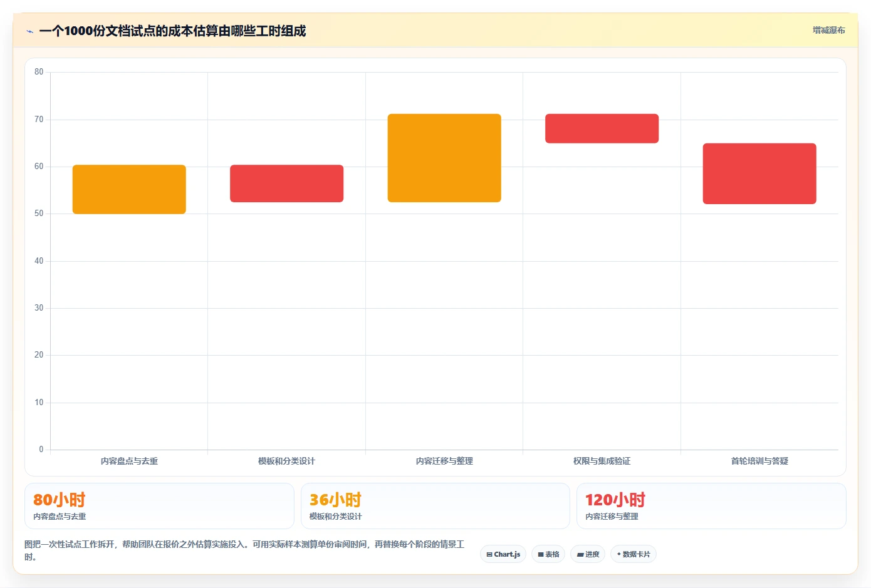The height and width of the screenshot is (588, 871).
Task: Click the y-axis value 0
Action: click(x=41, y=449)
